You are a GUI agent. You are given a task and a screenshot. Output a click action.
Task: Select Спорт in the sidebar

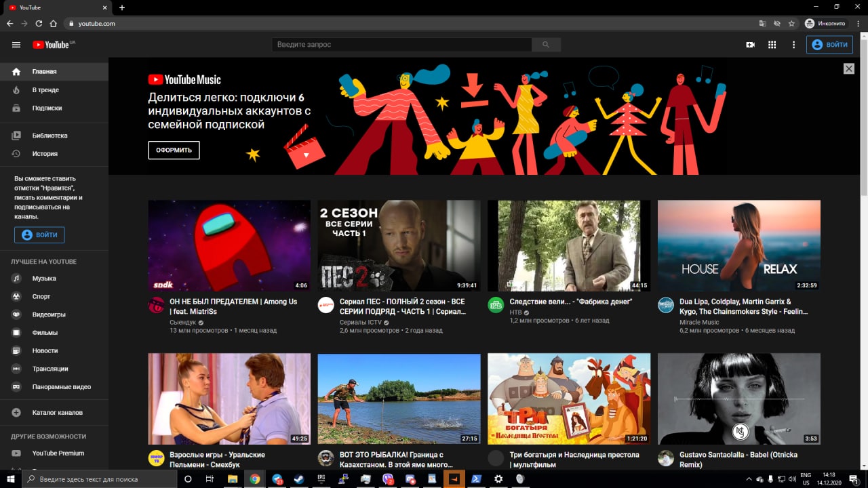point(54,296)
